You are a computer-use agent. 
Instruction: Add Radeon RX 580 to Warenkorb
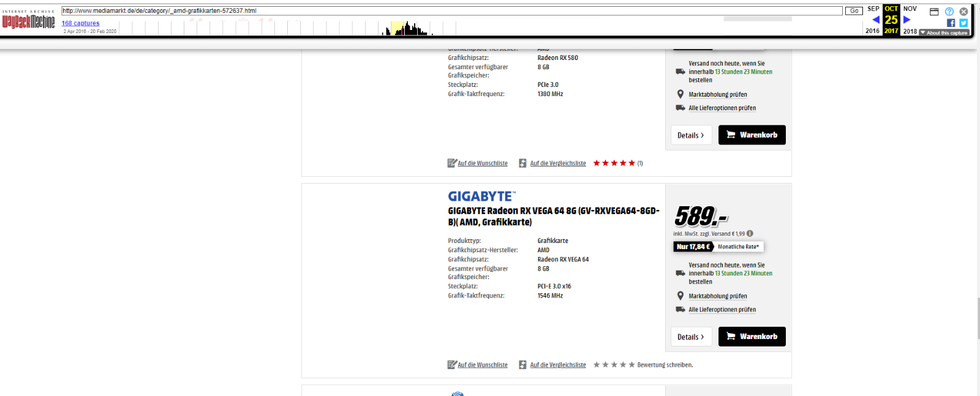pos(752,135)
